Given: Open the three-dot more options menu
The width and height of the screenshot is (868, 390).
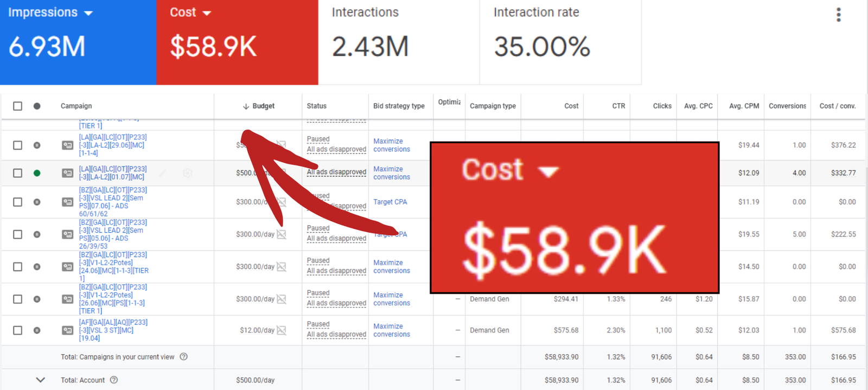Looking at the screenshot, I should click(x=838, y=15).
